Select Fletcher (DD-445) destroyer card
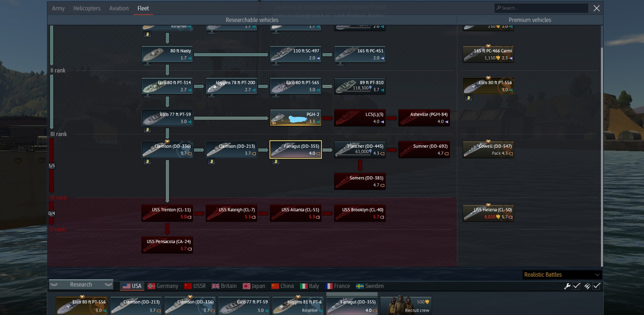This screenshot has height=315, width=644. tap(360, 150)
